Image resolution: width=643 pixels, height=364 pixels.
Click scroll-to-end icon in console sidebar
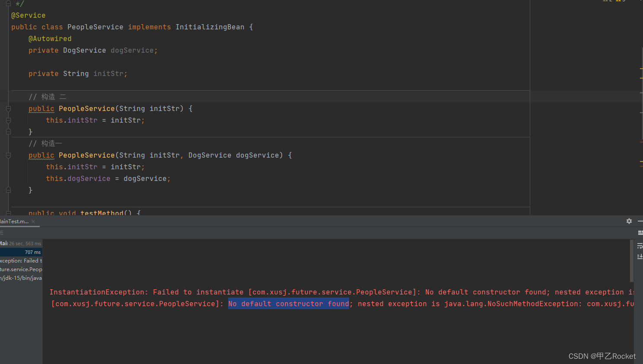click(640, 256)
